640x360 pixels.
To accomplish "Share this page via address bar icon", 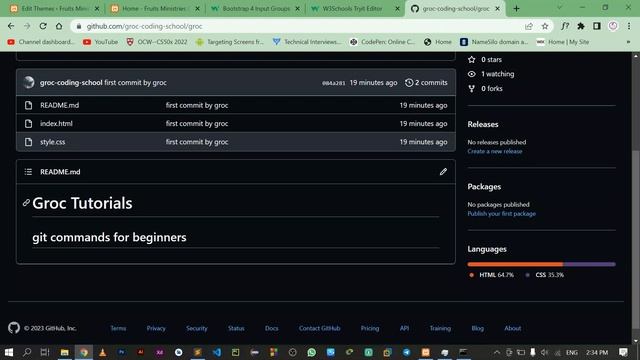I will click(x=529, y=26).
